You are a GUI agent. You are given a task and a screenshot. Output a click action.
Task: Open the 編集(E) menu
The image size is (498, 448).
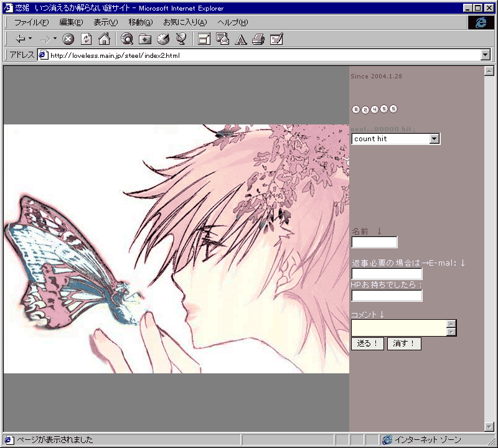point(71,22)
